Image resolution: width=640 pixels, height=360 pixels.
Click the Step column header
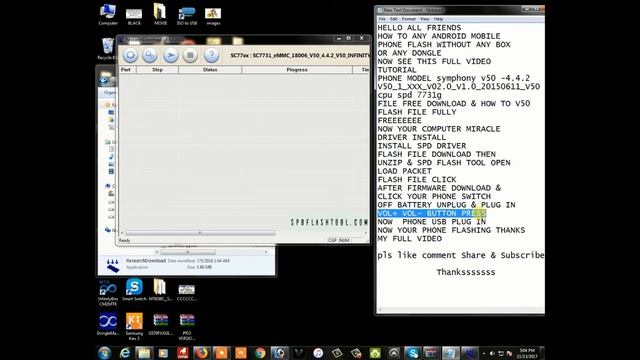[157, 70]
